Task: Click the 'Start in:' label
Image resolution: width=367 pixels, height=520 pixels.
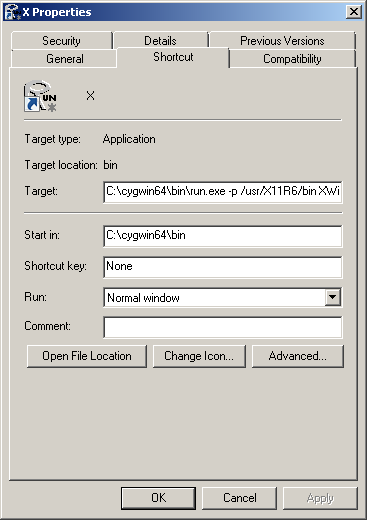Action: 42,235
